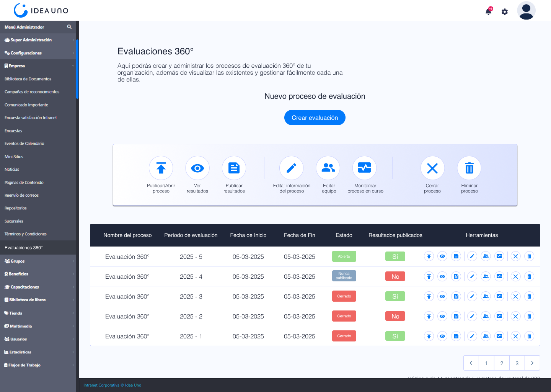Click edit pencil icon for period 2025 - 4
Image resolution: width=551 pixels, height=392 pixels.
[x=472, y=276]
